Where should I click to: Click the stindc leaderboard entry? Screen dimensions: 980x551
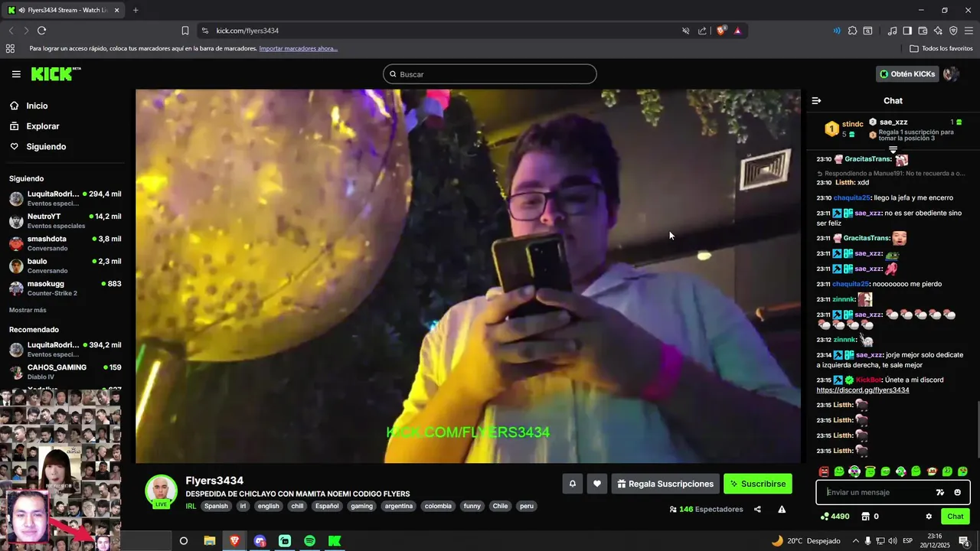point(844,129)
